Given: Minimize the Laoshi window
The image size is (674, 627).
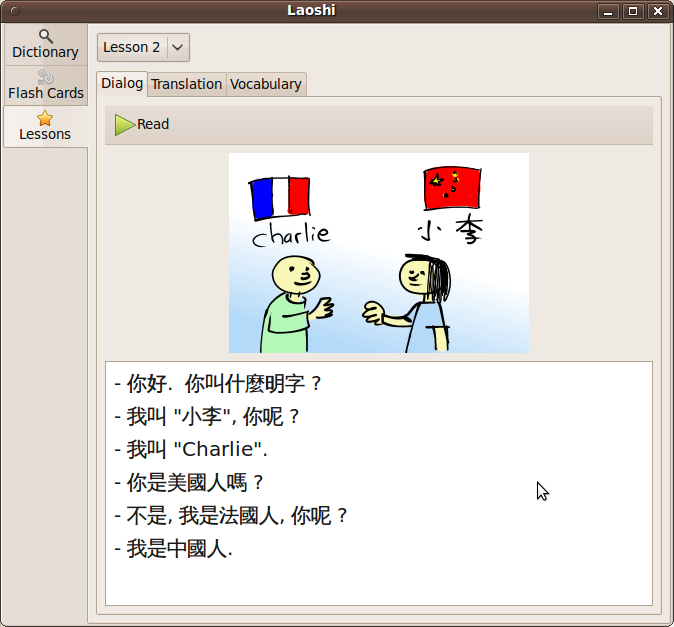Looking at the screenshot, I should (x=608, y=12).
